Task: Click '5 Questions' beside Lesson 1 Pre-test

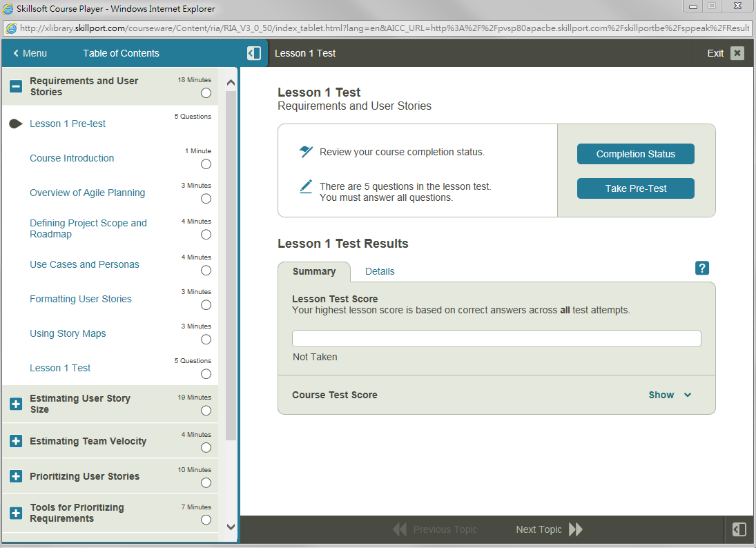Action: point(193,117)
